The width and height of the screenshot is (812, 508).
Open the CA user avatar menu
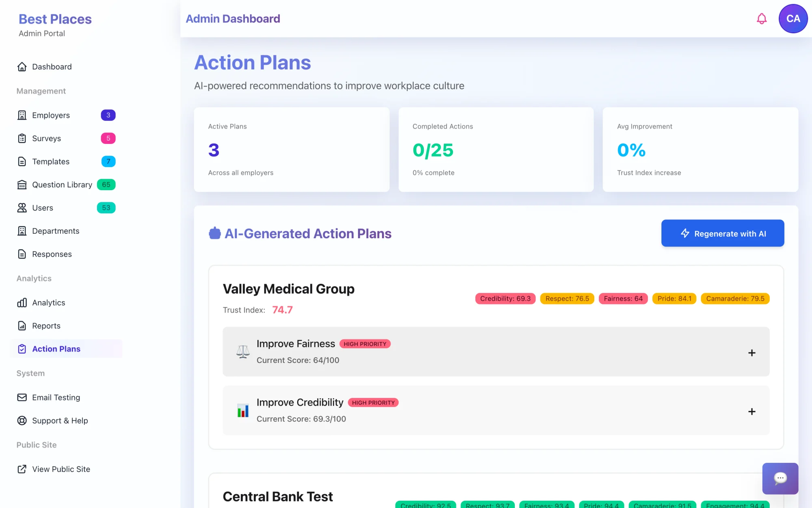pyautogui.click(x=793, y=19)
